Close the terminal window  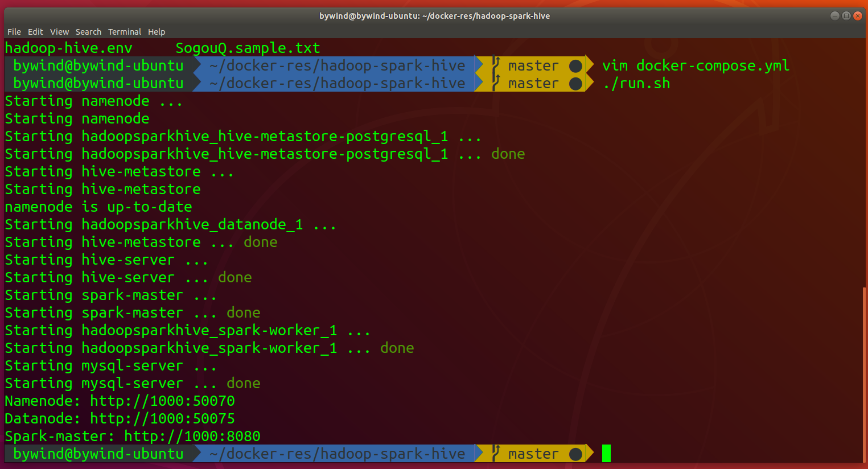pos(858,16)
